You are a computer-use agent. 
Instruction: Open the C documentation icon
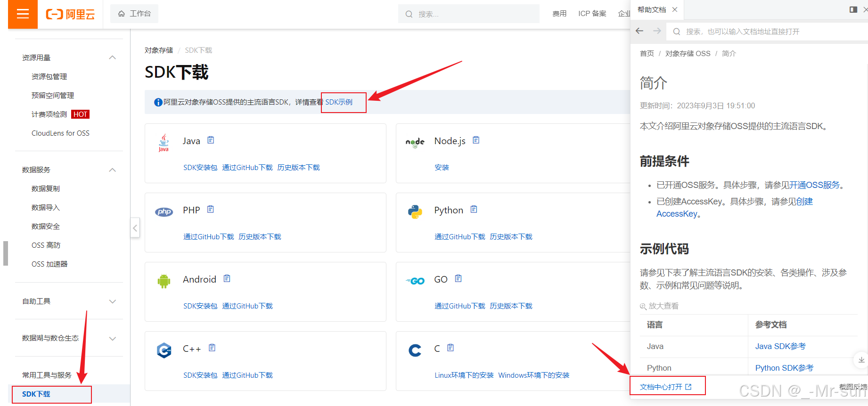pos(450,348)
